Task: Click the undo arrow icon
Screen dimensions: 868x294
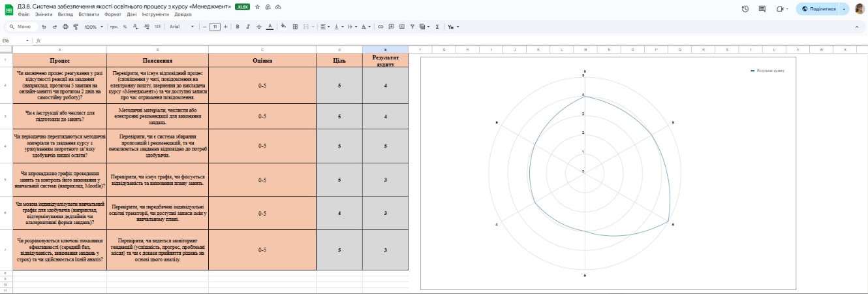Action: tap(44, 27)
